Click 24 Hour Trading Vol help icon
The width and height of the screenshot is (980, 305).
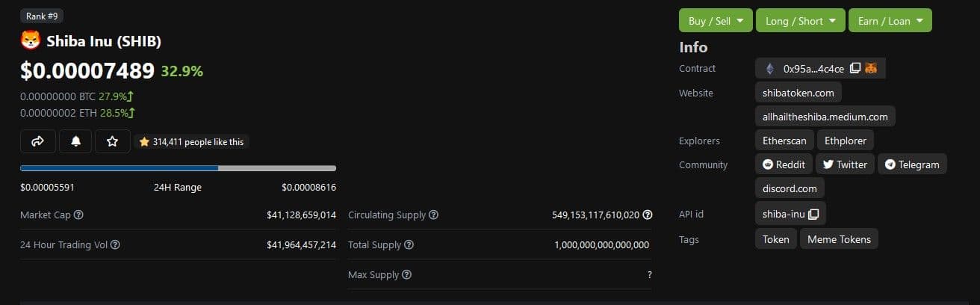pyautogui.click(x=115, y=245)
